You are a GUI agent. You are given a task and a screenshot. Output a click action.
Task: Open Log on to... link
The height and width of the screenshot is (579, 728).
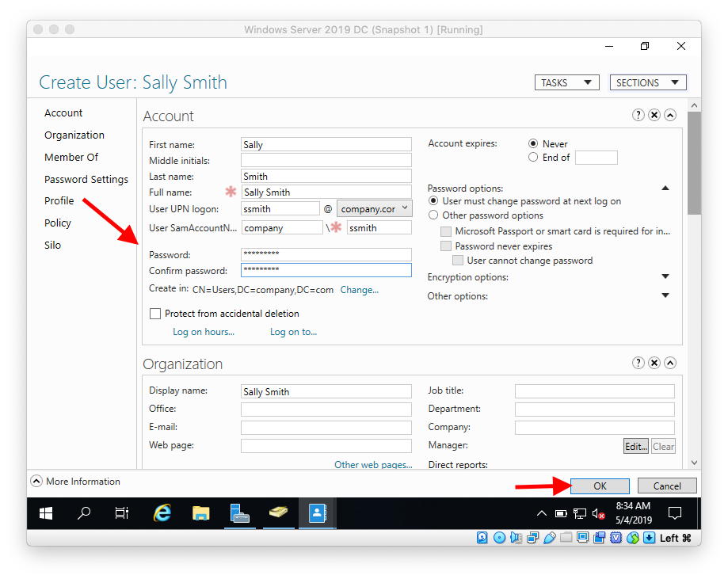(293, 332)
